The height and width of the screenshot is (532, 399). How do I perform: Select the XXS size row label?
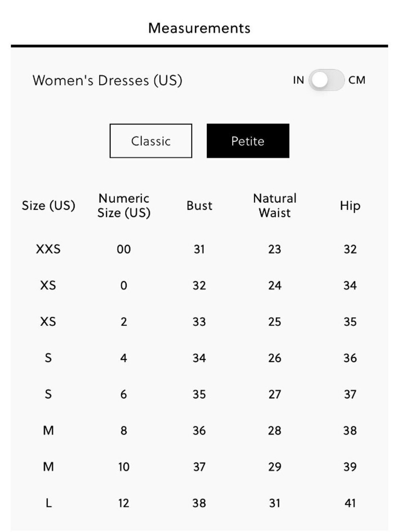pos(48,249)
